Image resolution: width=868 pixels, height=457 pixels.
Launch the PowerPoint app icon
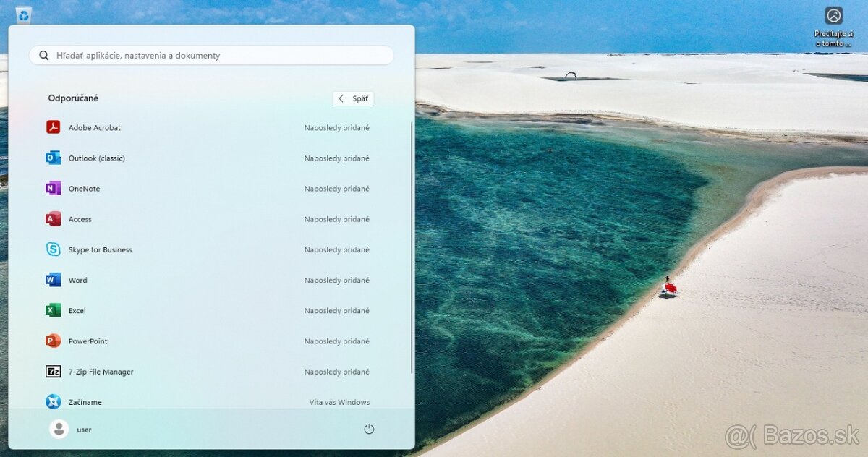(54, 341)
